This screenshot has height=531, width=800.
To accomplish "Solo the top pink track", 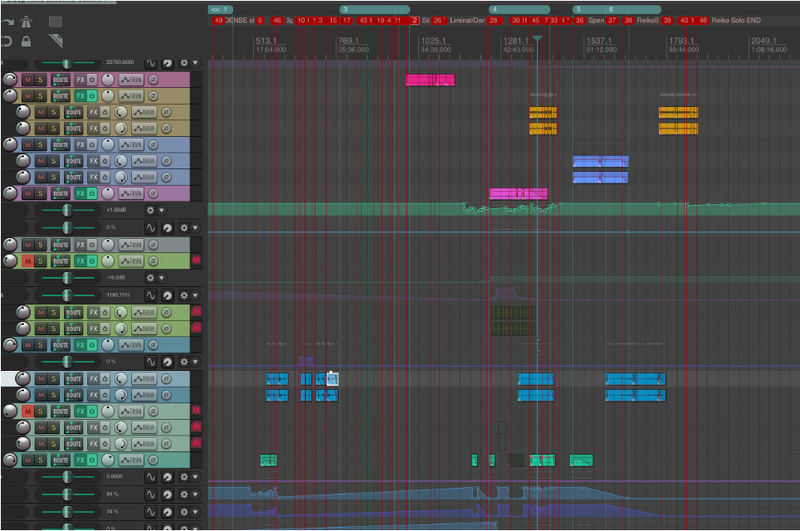I will pos(40,80).
